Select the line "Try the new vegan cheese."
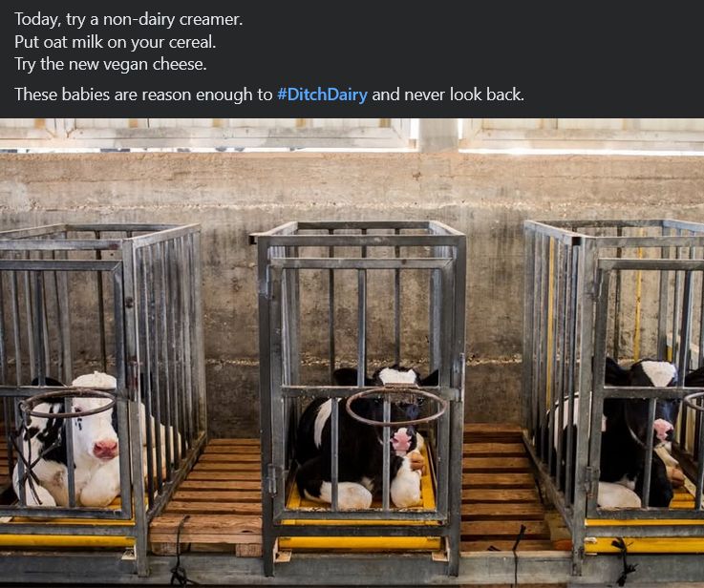 pyautogui.click(x=111, y=64)
